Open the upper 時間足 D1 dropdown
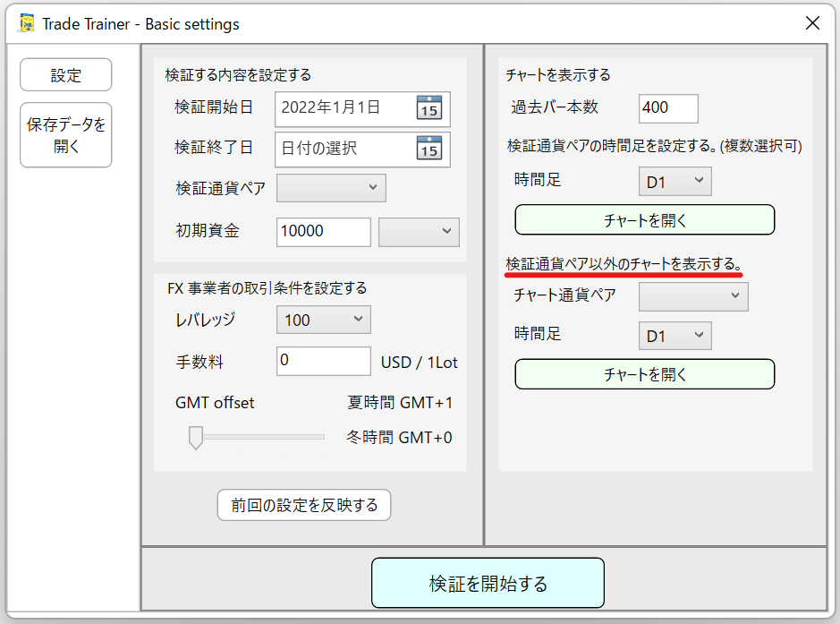Screen dimensions: 840x624 675,182
